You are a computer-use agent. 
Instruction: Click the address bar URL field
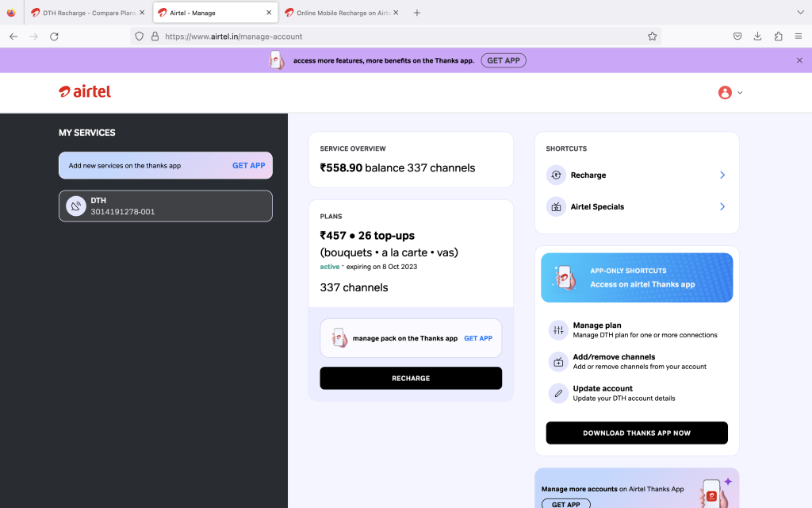pos(396,37)
